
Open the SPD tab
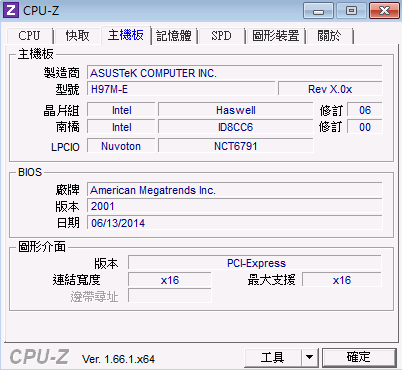(x=221, y=36)
